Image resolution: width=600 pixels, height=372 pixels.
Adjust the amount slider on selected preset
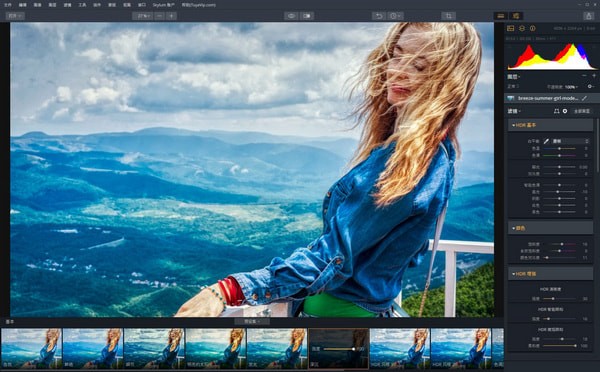tap(339, 349)
